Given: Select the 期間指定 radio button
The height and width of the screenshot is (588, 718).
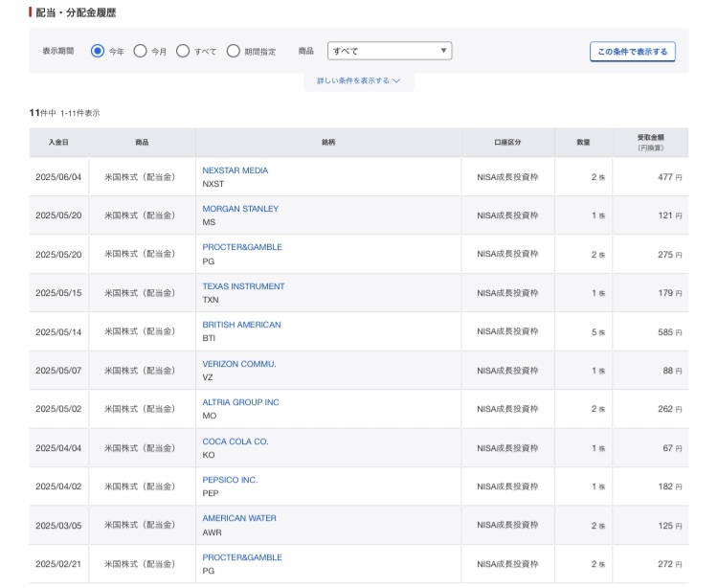Looking at the screenshot, I should [x=233, y=51].
